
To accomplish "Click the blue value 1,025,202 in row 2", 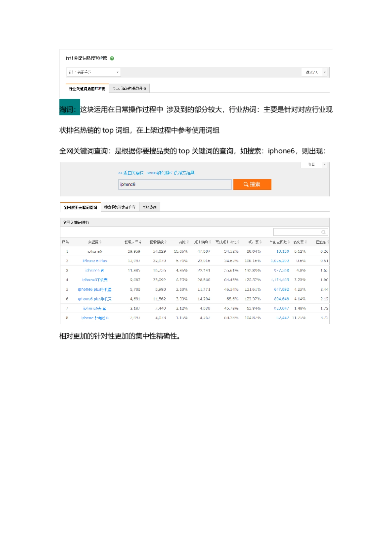I will point(280,261).
